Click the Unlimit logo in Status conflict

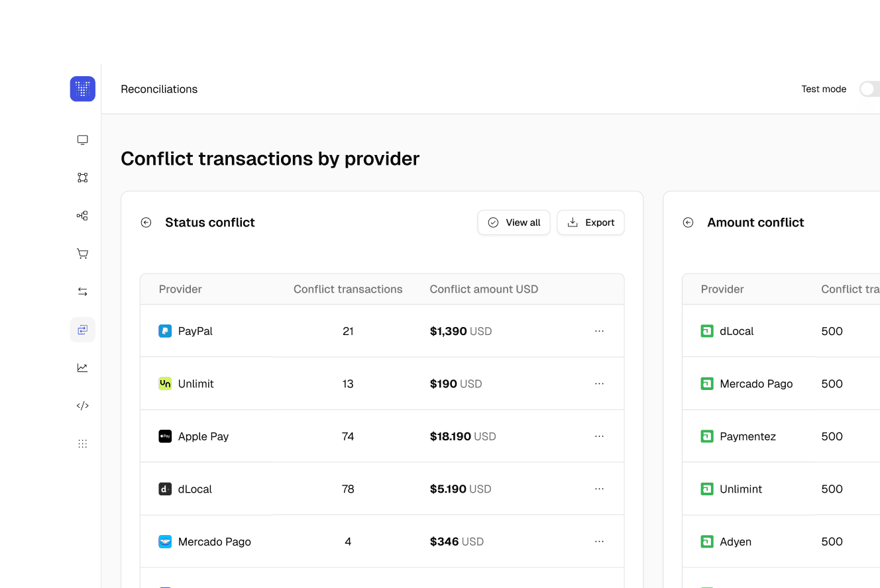tap(165, 383)
